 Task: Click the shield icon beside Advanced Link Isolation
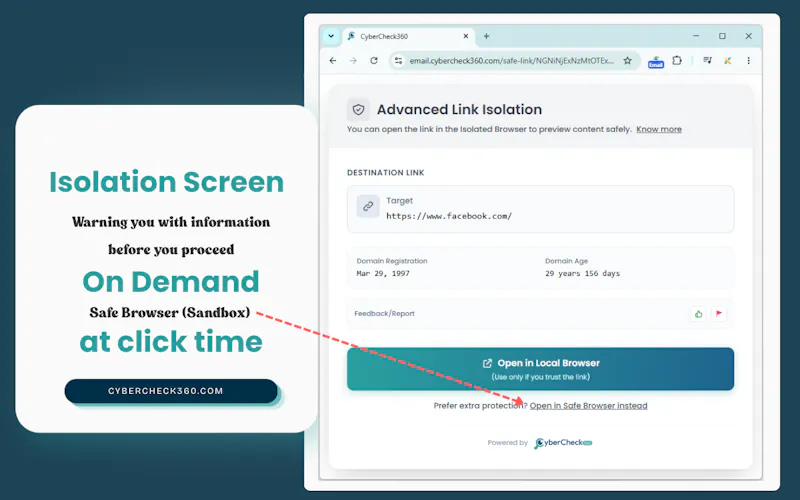pos(358,109)
